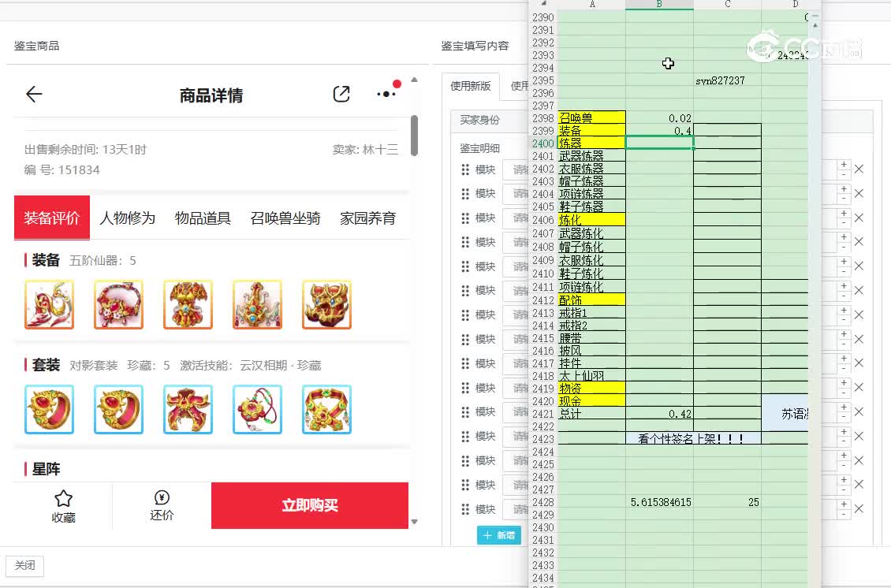Click the yellow 炼化 cell
The image size is (891, 588).
click(x=591, y=219)
